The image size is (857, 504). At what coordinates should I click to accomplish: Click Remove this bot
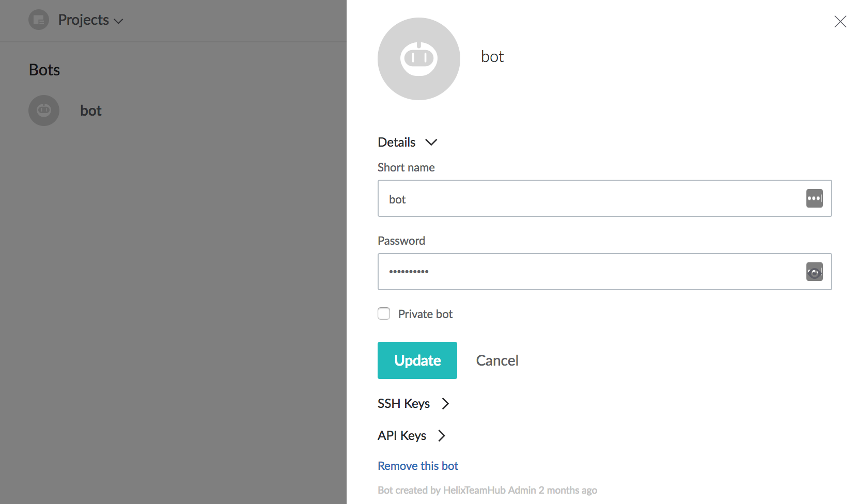[417, 465]
